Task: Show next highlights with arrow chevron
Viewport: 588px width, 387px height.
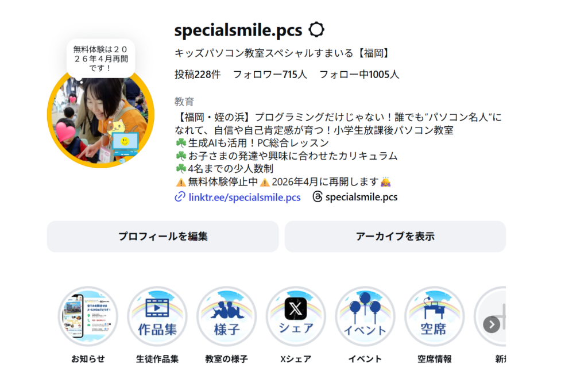Action: (492, 324)
